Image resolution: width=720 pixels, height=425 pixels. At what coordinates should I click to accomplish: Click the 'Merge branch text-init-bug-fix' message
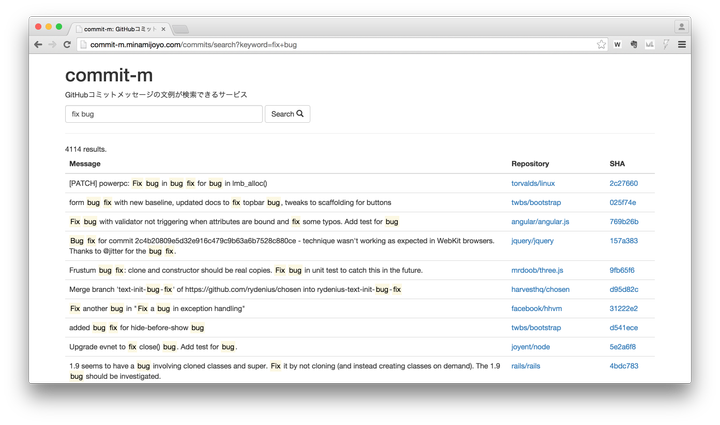point(235,290)
